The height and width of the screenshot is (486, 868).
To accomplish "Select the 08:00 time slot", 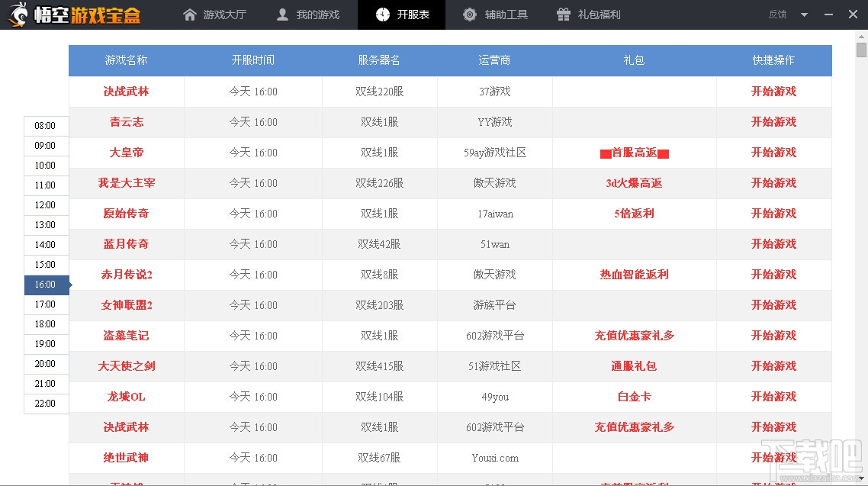I will 45,126.
